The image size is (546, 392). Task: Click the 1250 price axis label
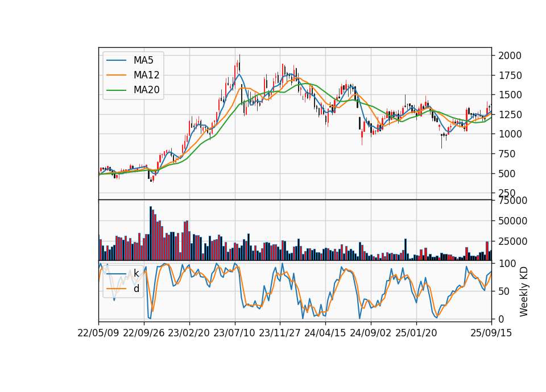(x=510, y=114)
